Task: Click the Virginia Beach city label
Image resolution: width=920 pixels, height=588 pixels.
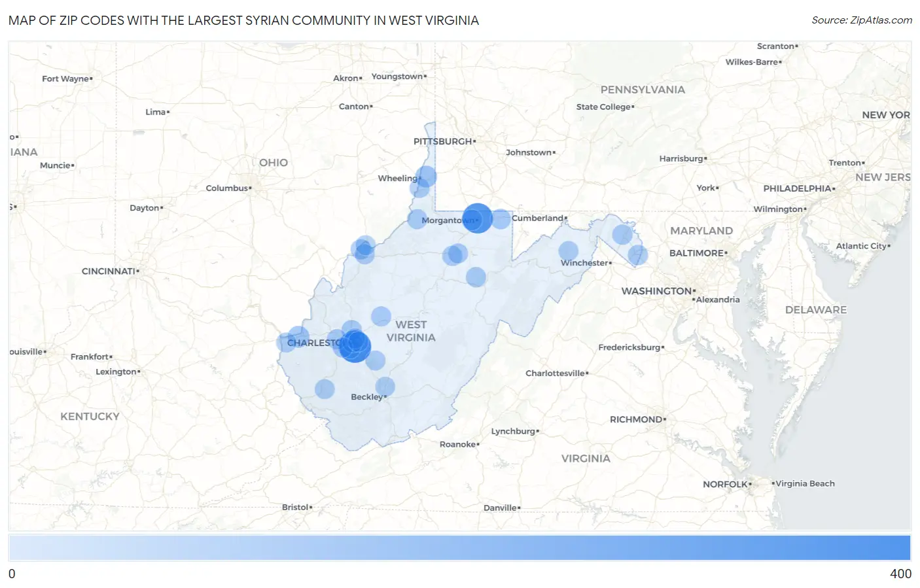Action: click(x=805, y=484)
